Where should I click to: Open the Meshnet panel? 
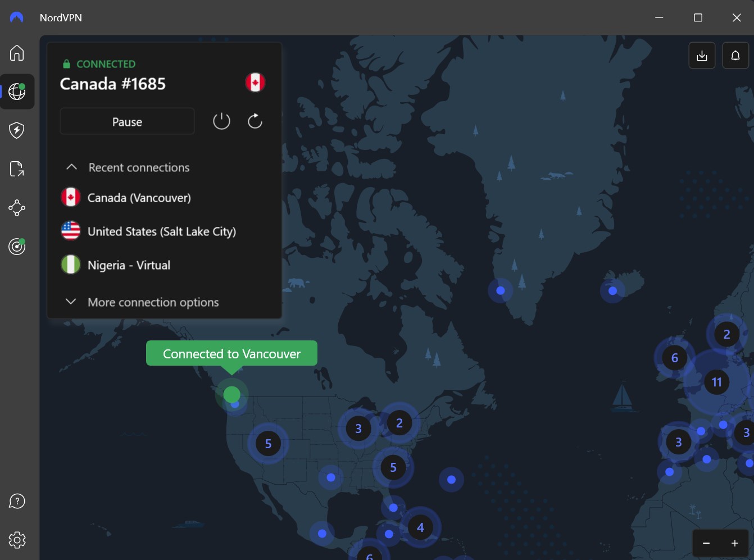[17, 208]
